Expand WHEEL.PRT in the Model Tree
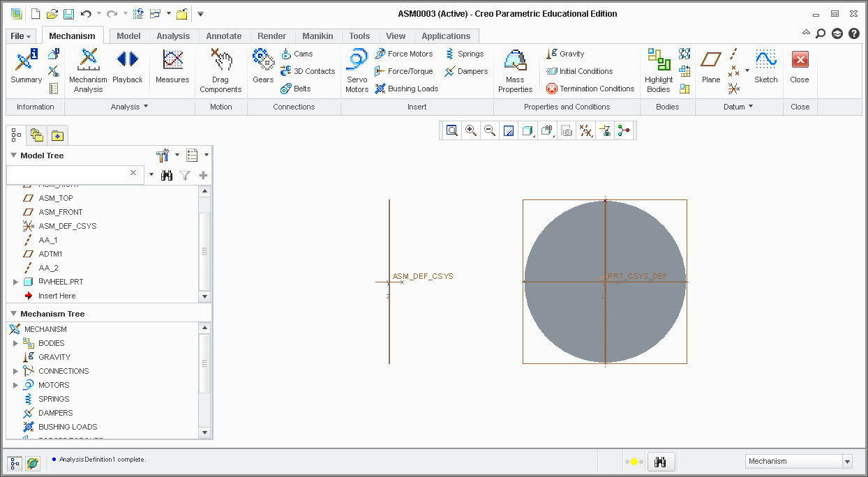 15,282
